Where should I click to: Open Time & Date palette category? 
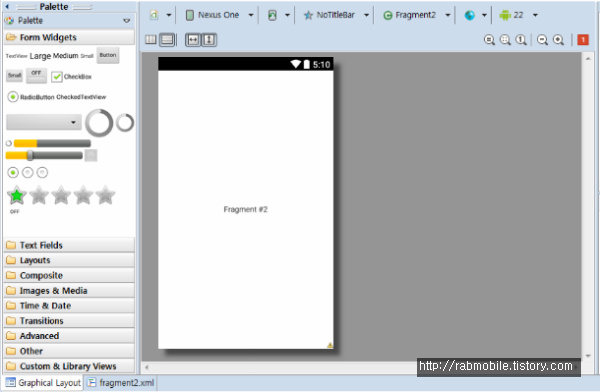click(69, 305)
